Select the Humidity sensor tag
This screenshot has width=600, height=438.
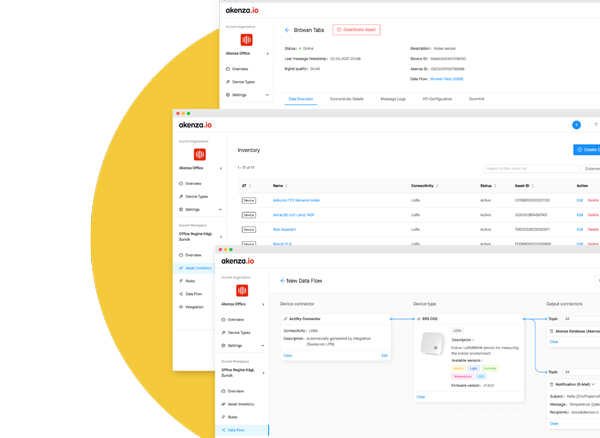point(490,368)
